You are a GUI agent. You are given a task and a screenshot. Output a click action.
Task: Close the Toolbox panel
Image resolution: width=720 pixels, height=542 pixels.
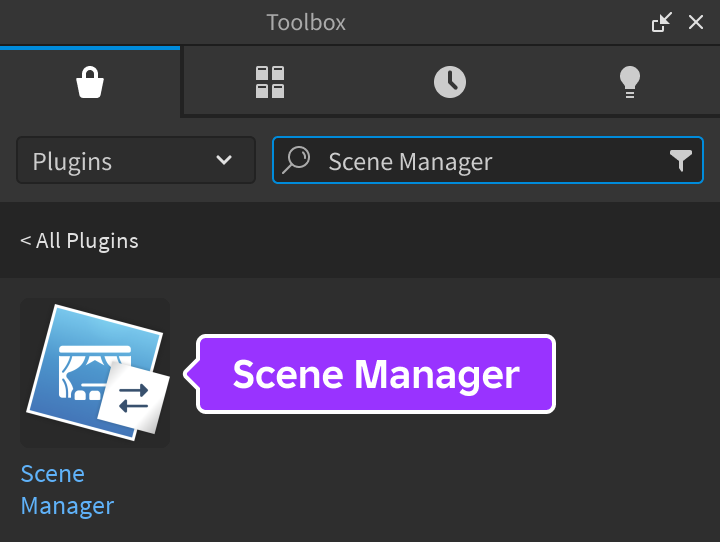696,22
